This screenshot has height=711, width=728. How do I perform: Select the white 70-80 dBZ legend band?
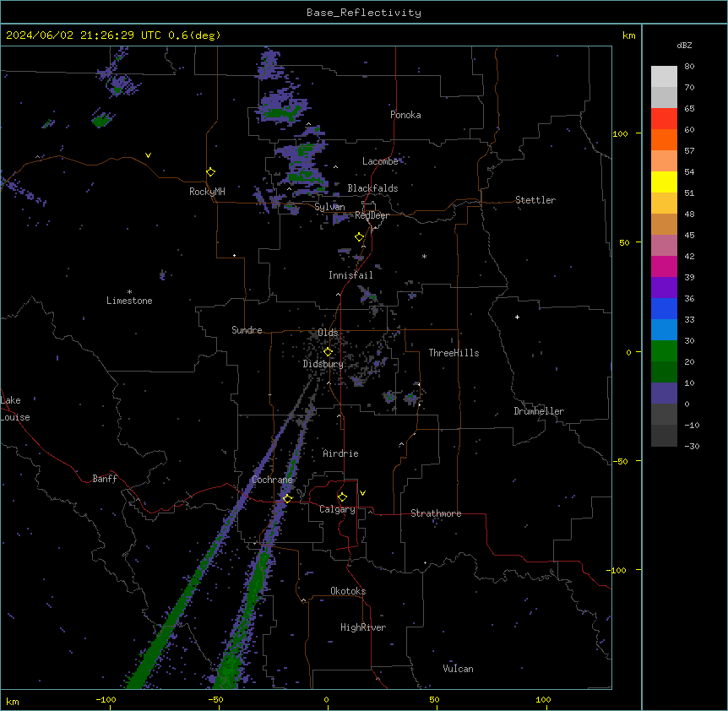[x=664, y=77]
